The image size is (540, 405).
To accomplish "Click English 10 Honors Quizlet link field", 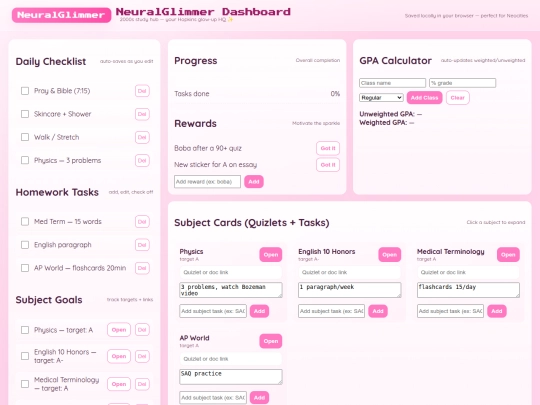I will pyautogui.click(x=349, y=272).
